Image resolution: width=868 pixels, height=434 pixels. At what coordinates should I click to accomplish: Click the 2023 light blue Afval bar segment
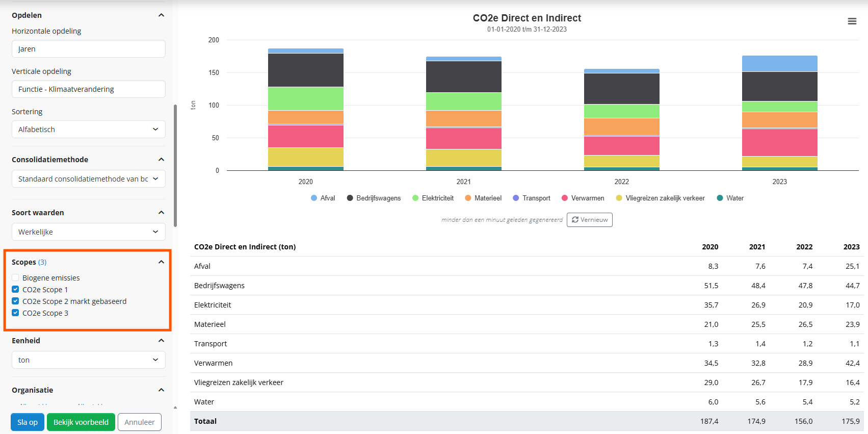pyautogui.click(x=779, y=64)
